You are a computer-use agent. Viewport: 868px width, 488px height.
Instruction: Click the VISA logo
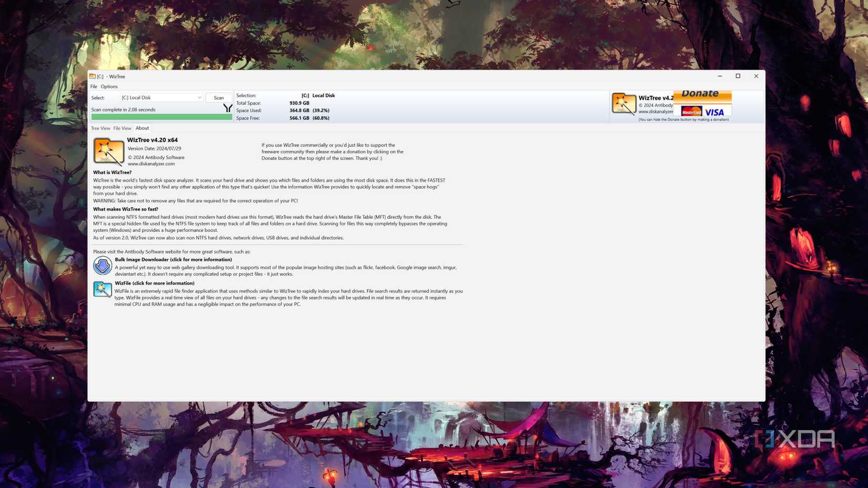click(x=714, y=111)
